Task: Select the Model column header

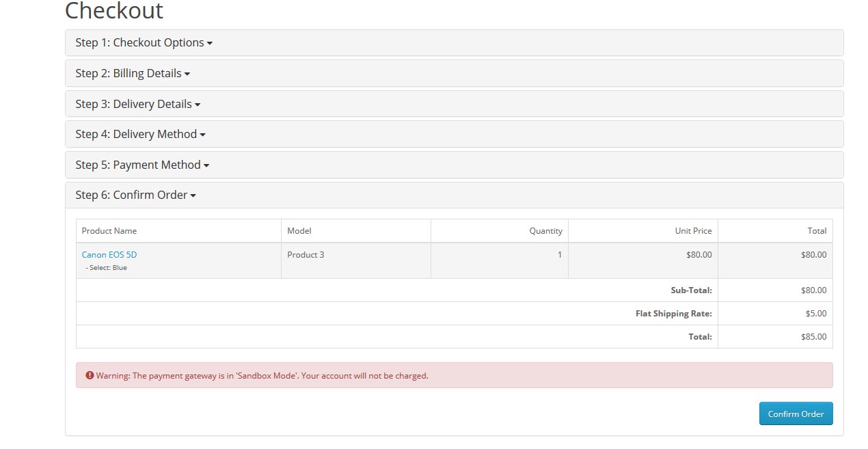Action: (299, 231)
